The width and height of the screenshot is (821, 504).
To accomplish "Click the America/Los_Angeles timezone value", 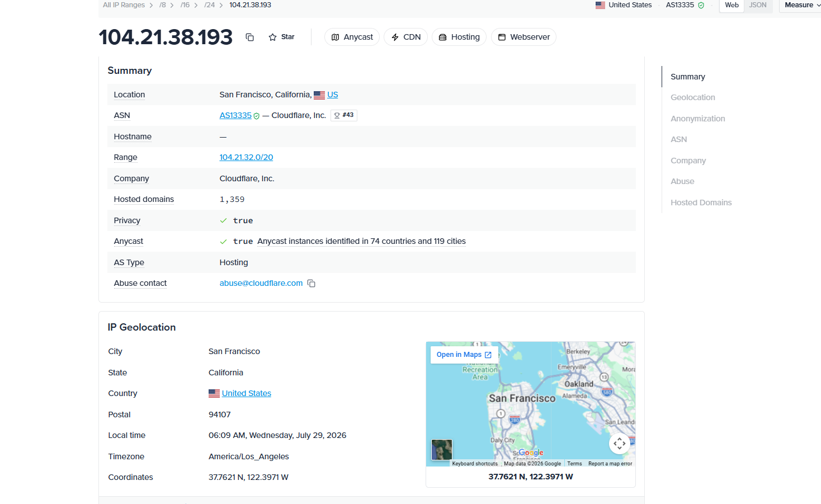I will click(249, 456).
